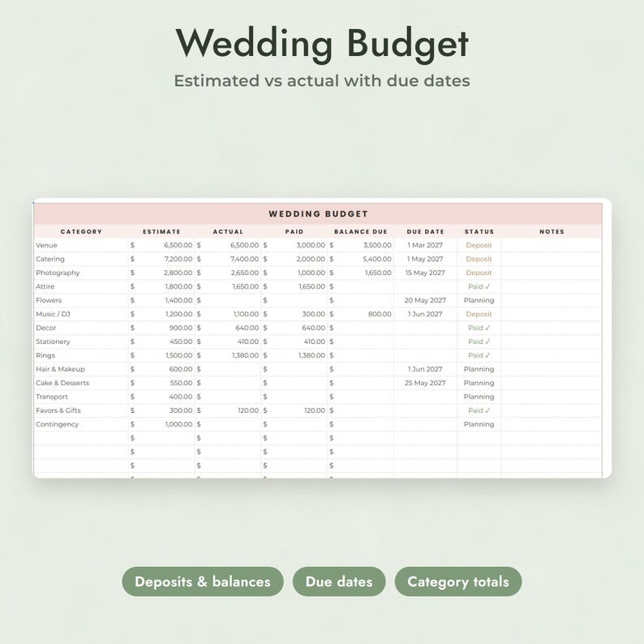Screen dimensions: 644x644
Task: Click Venue status Deposit
Action: (479, 245)
